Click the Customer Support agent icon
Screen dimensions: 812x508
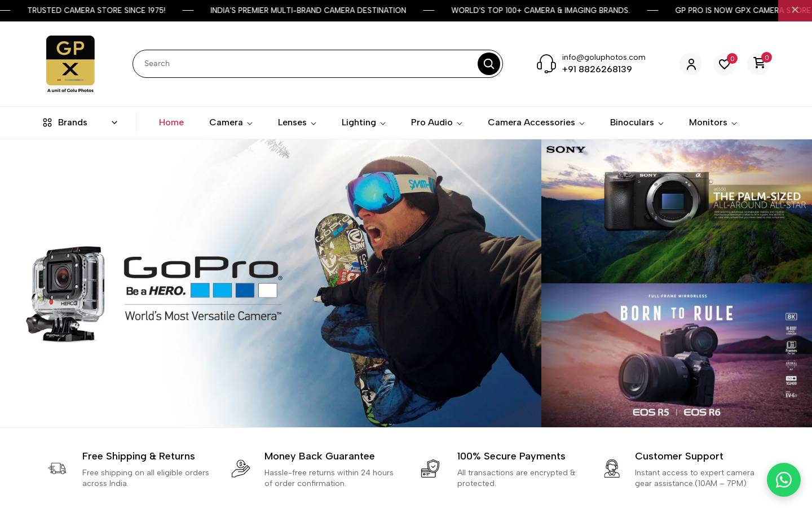612,468
